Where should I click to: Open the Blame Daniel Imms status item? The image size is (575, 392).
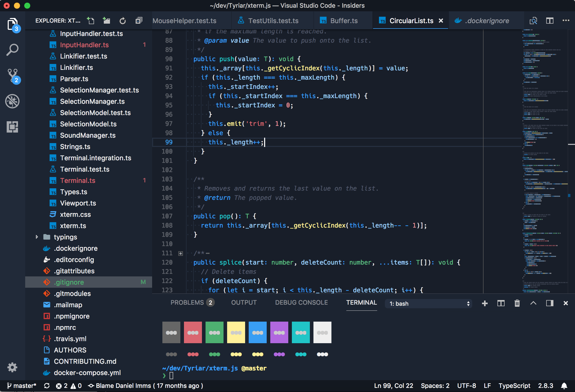145,386
